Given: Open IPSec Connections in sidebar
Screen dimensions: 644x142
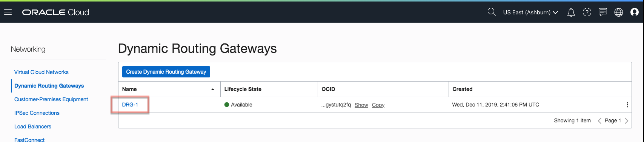Looking at the screenshot, I should coord(37,113).
